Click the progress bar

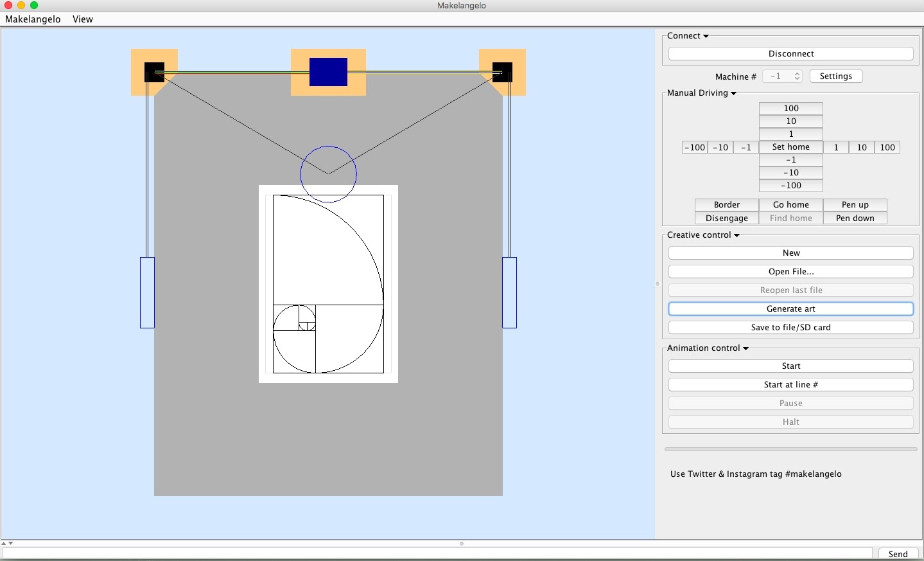click(x=791, y=449)
